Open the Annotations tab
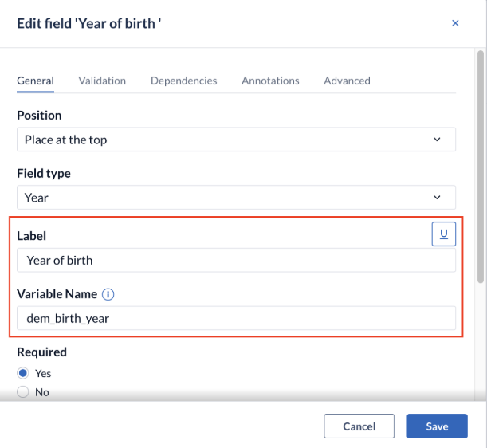Viewport: 487px width, 448px height. 270,81
